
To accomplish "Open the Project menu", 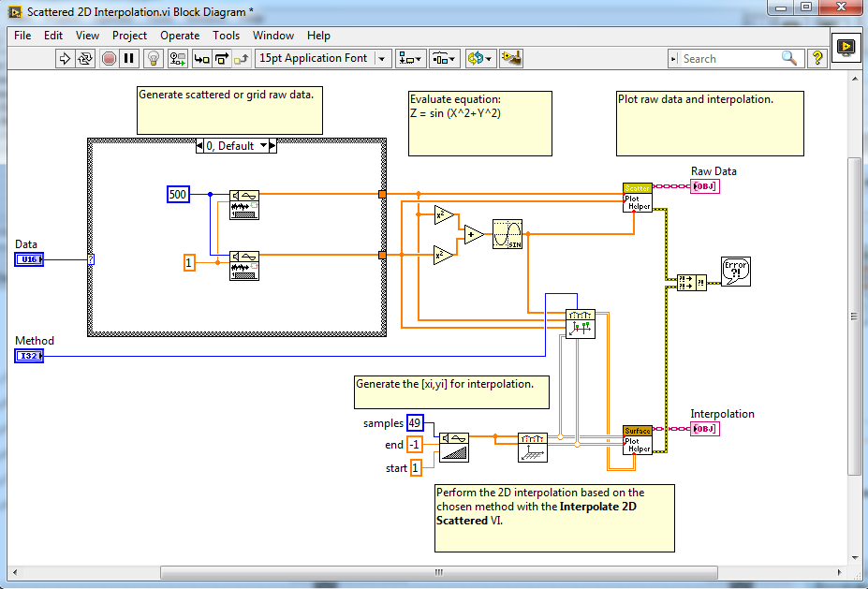I will point(129,36).
